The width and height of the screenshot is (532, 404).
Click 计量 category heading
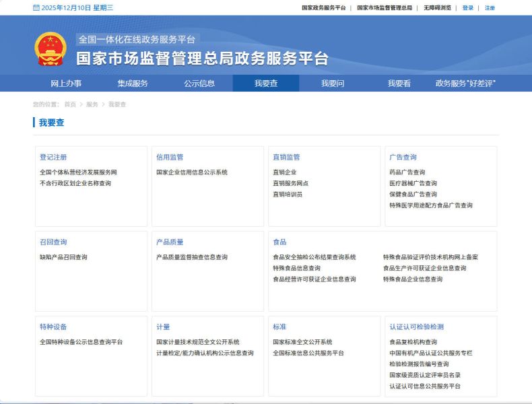(163, 327)
